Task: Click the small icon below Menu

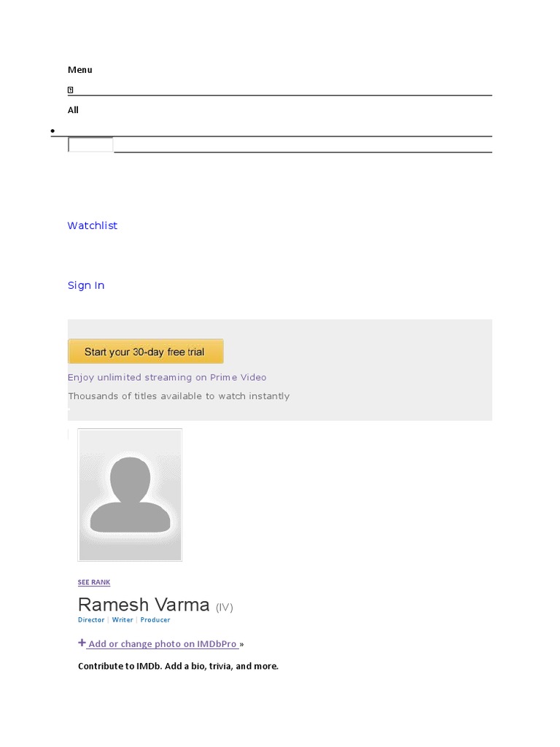Action: [71, 90]
